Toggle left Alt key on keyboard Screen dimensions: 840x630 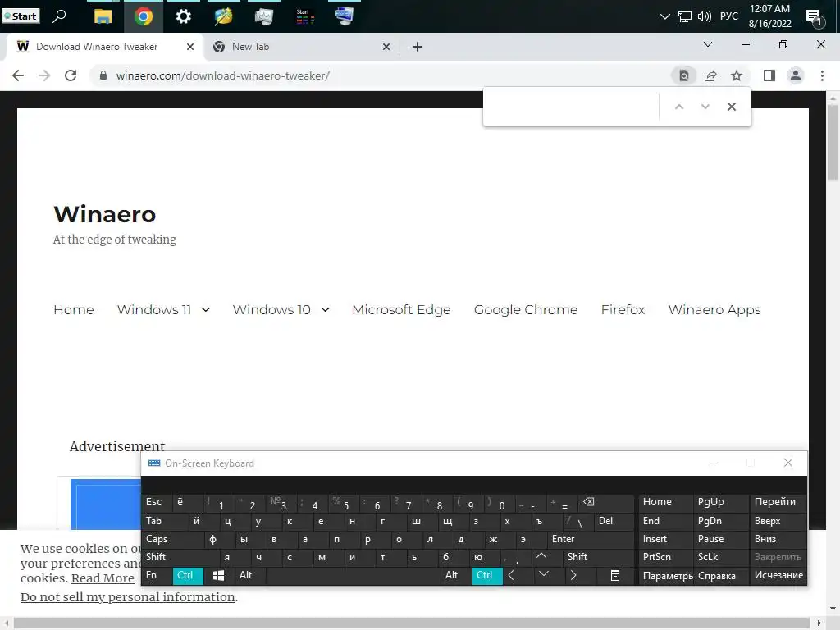(249, 575)
